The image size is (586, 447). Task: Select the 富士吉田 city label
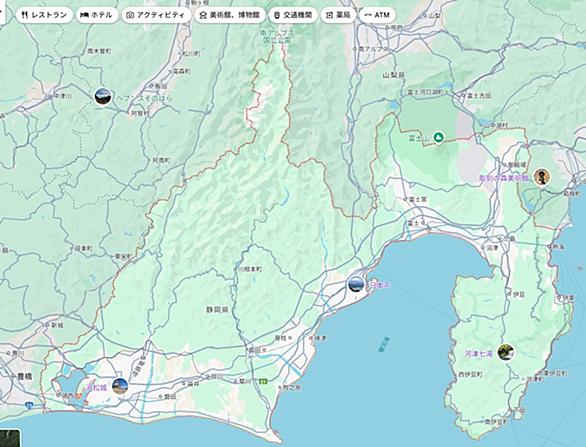point(479,95)
